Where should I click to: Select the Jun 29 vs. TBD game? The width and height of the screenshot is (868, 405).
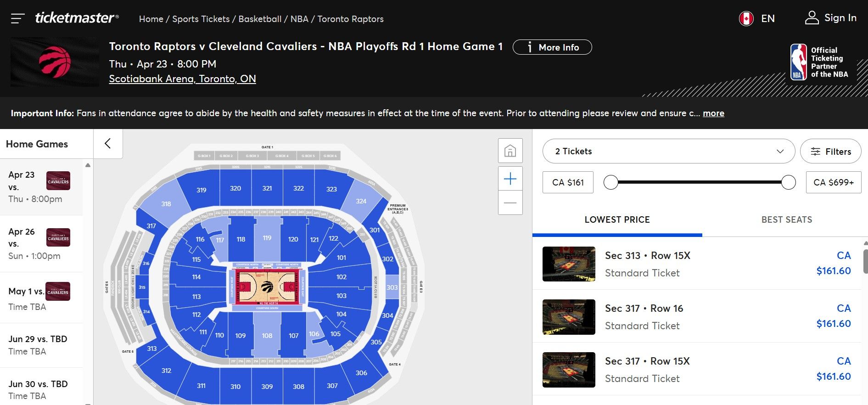(x=41, y=344)
